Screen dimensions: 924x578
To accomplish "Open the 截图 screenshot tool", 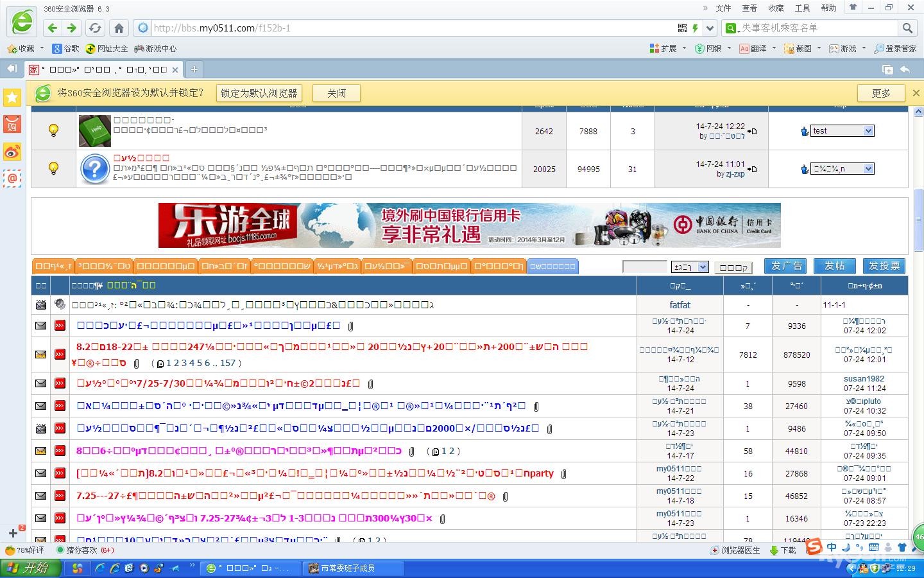I will 798,48.
